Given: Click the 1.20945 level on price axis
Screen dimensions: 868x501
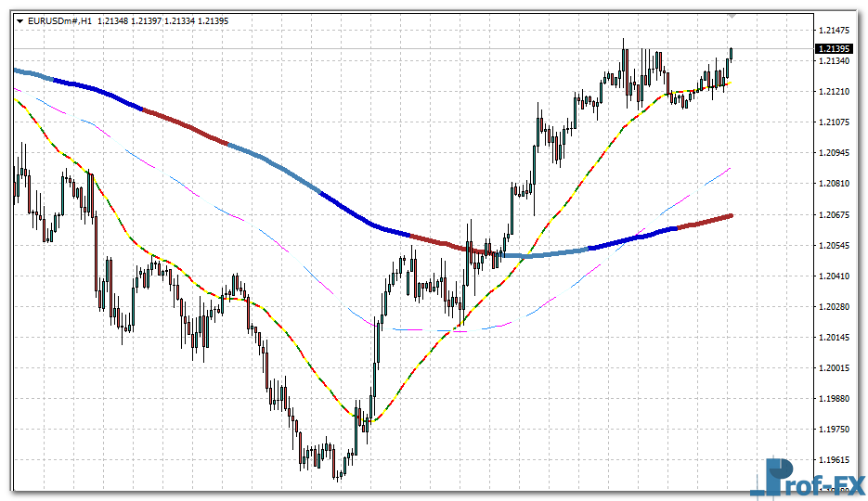Looking at the screenshot, I should click(x=834, y=153).
